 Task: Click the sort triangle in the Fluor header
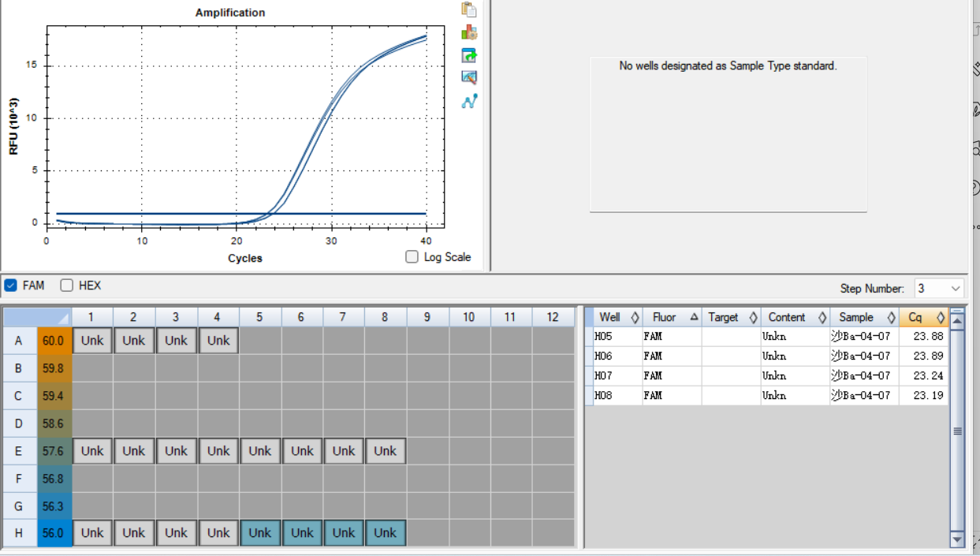click(694, 317)
